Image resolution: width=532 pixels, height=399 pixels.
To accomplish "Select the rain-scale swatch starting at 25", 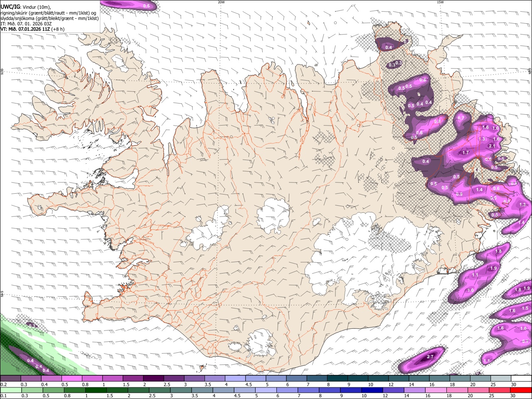I will point(500,390).
